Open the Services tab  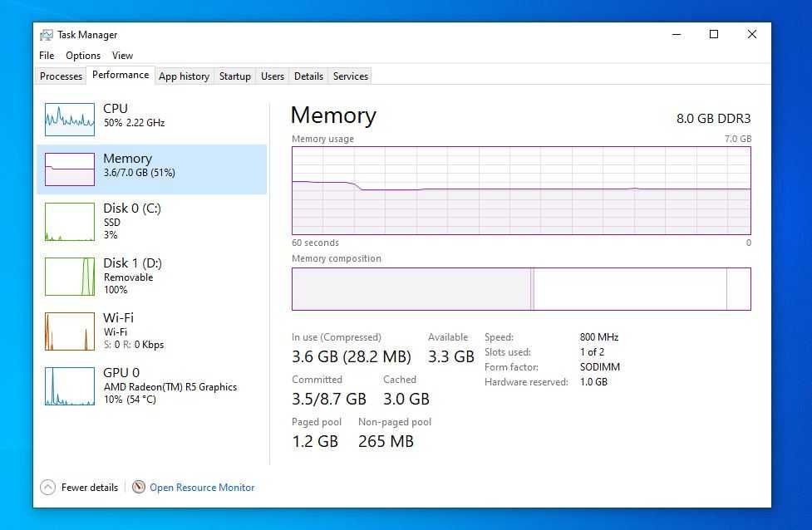click(351, 76)
